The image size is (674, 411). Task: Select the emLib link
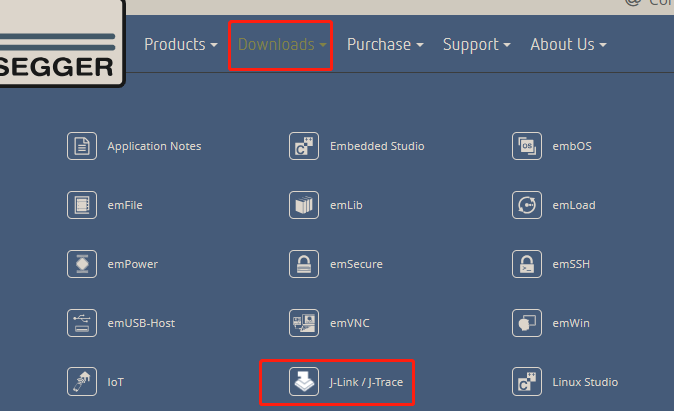(346, 205)
